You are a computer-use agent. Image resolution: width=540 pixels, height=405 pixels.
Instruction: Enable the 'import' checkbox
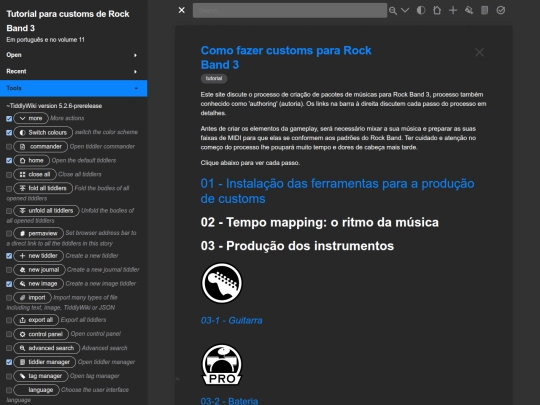pos(9,298)
